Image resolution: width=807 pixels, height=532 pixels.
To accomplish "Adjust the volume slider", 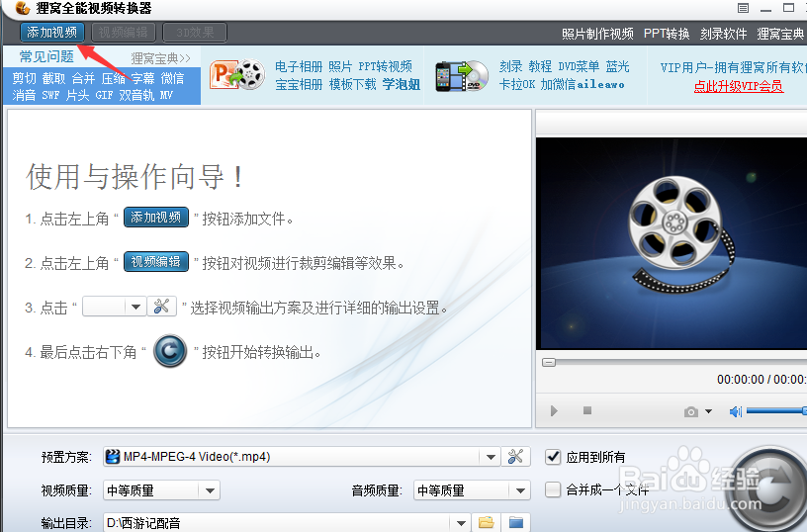I will pyautogui.click(x=776, y=411).
